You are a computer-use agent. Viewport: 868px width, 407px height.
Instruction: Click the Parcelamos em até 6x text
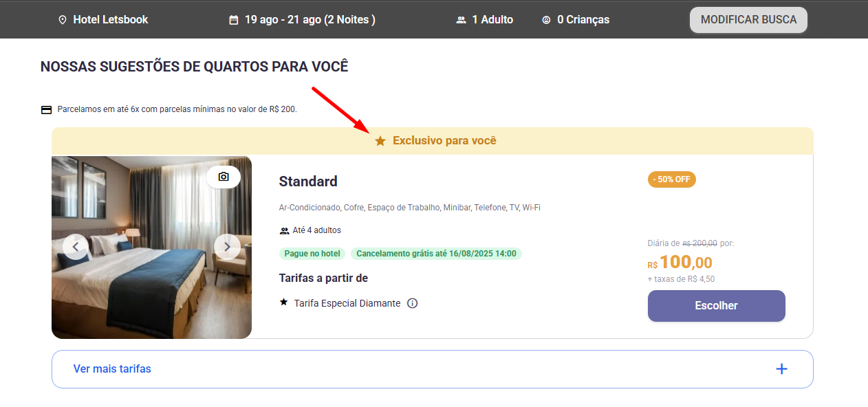point(177,109)
